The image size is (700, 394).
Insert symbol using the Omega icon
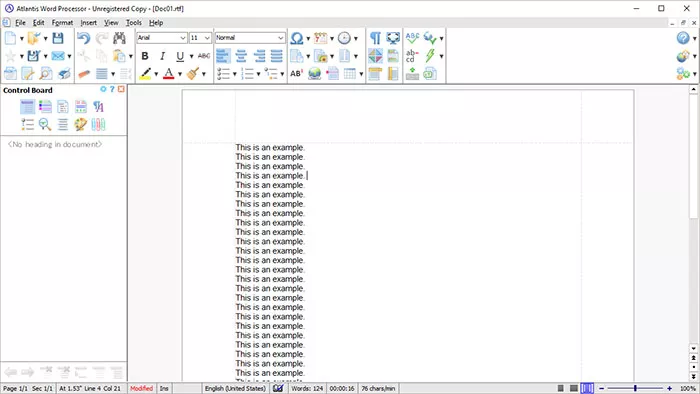(x=296, y=38)
